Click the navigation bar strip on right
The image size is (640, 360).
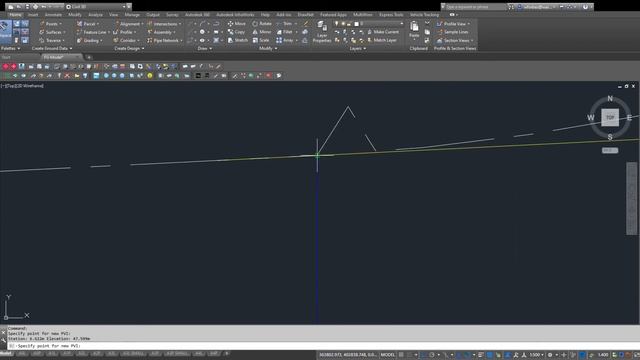[631, 198]
